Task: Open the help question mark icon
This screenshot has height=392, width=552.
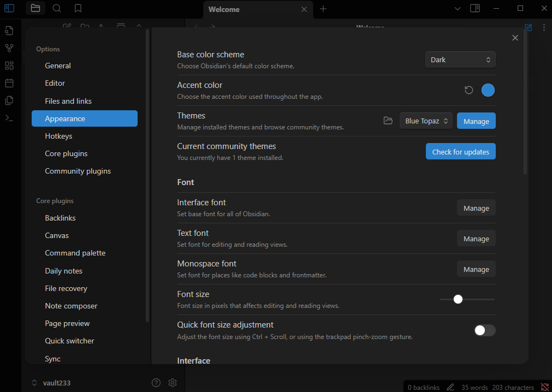Action: 156,383
